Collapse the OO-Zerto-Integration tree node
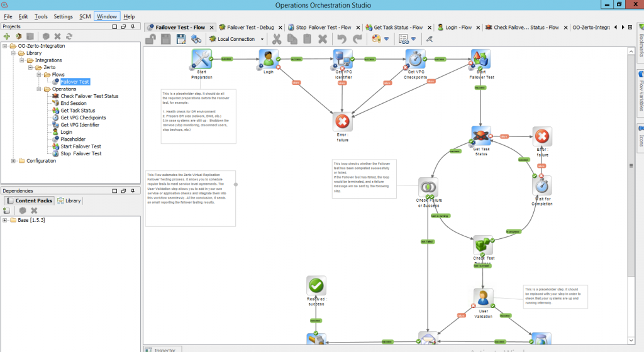The height and width of the screenshot is (352, 644). pos(5,46)
